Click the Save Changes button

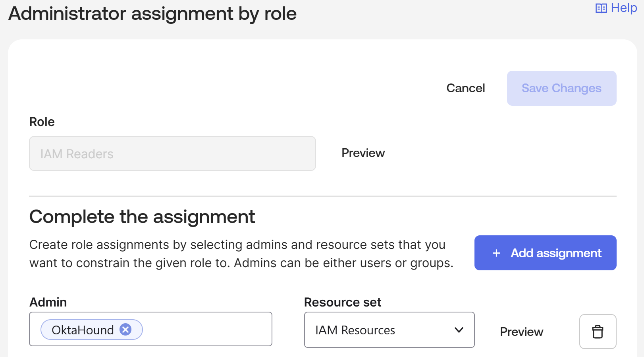click(x=561, y=88)
